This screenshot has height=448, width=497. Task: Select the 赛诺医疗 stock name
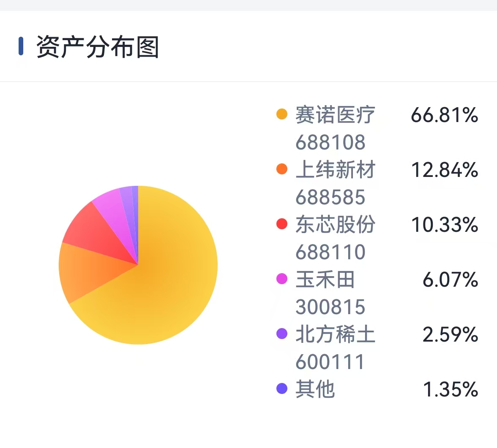point(336,114)
